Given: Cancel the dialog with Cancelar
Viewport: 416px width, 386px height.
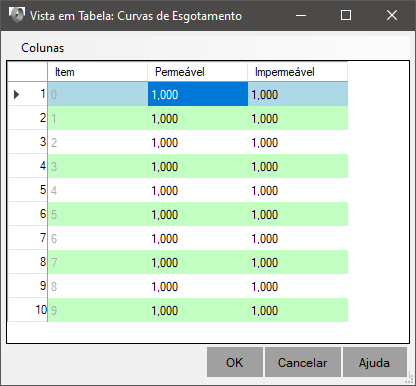Looking at the screenshot, I should 303,362.
